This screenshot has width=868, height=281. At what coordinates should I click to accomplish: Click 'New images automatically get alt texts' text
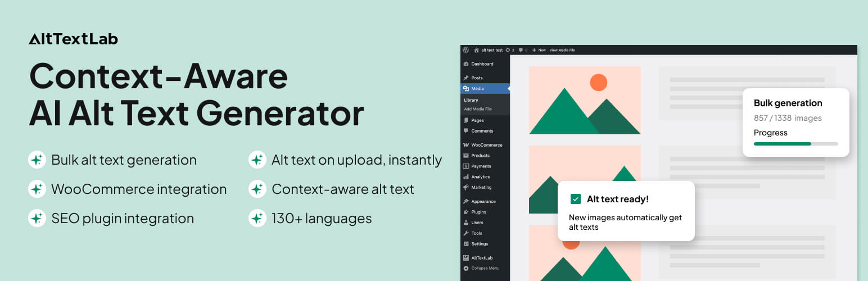click(626, 223)
